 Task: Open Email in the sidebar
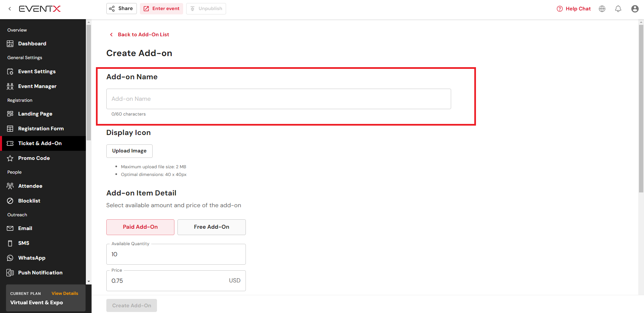[43, 228]
